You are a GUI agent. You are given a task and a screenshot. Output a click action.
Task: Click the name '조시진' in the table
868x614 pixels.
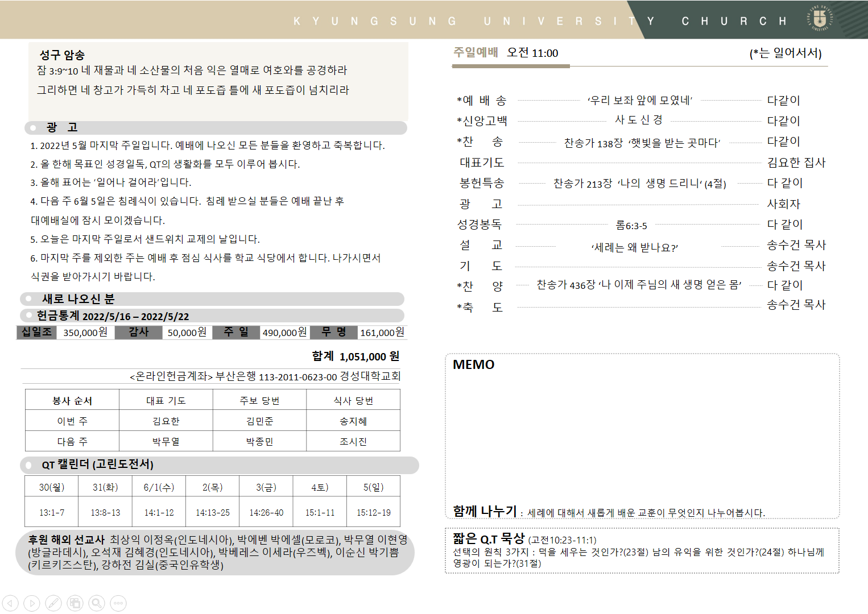(x=353, y=442)
